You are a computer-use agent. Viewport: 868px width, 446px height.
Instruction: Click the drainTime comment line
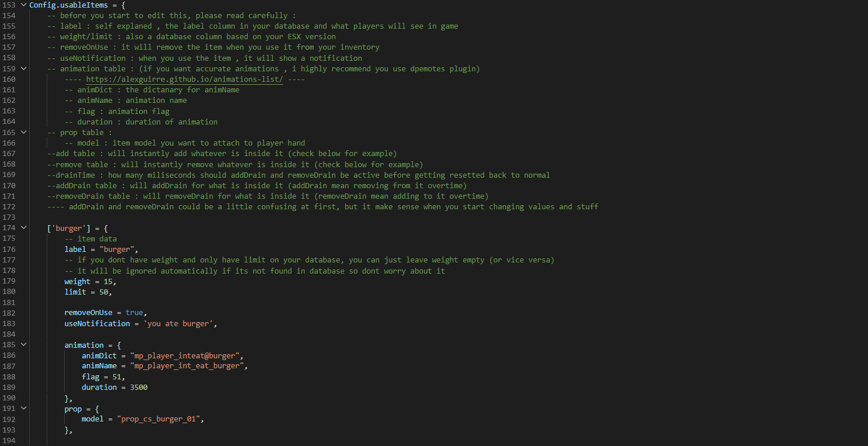coord(298,175)
